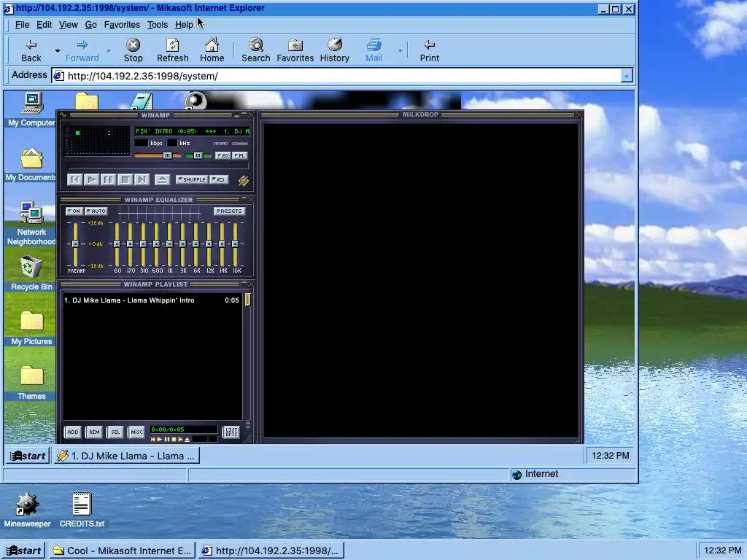Open the equalizer PRESETS menu

coord(229,211)
